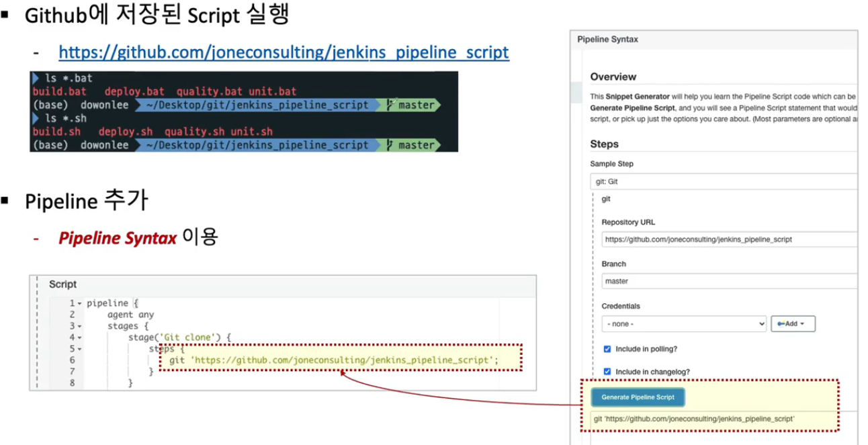The height and width of the screenshot is (445, 868).
Task: Click the Credentials label
Action: (x=621, y=307)
